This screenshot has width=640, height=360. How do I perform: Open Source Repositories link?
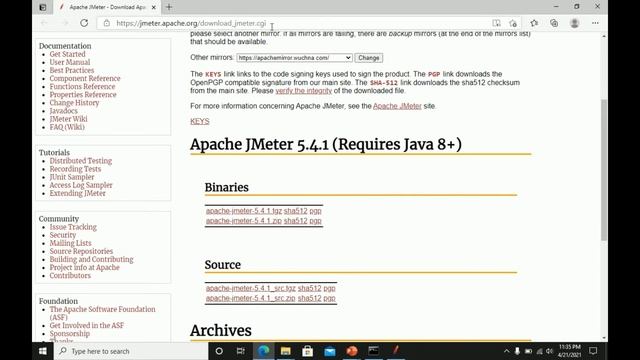click(81, 251)
